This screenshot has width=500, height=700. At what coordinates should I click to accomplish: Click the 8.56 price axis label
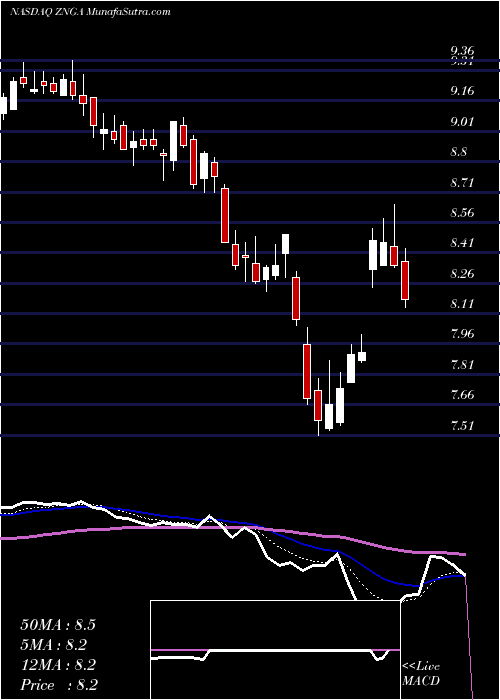click(462, 213)
